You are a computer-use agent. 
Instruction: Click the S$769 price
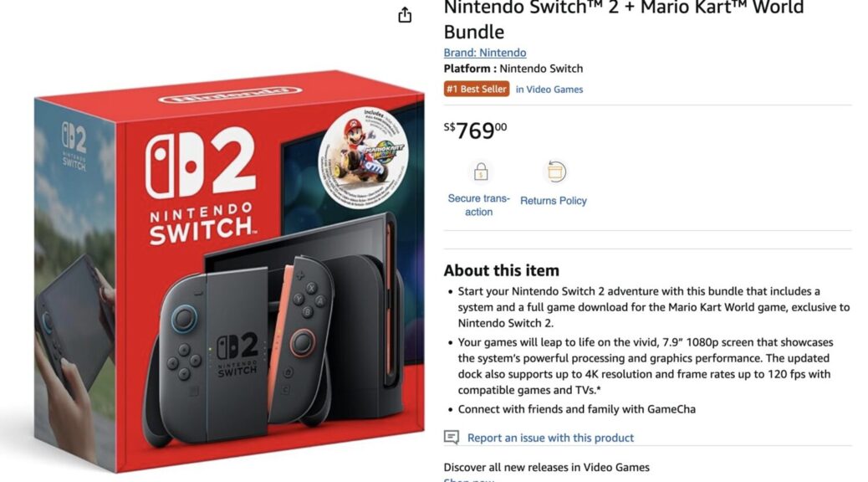tap(476, 131)
